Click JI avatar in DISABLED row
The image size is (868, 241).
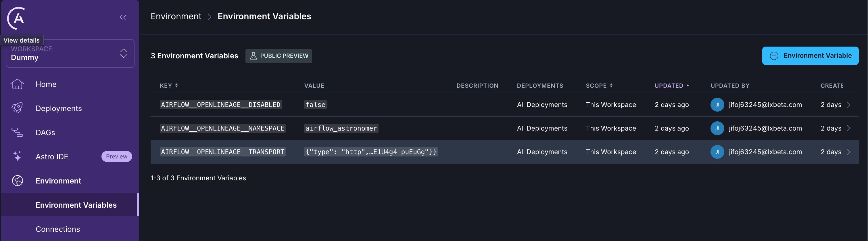click(717, 105)
